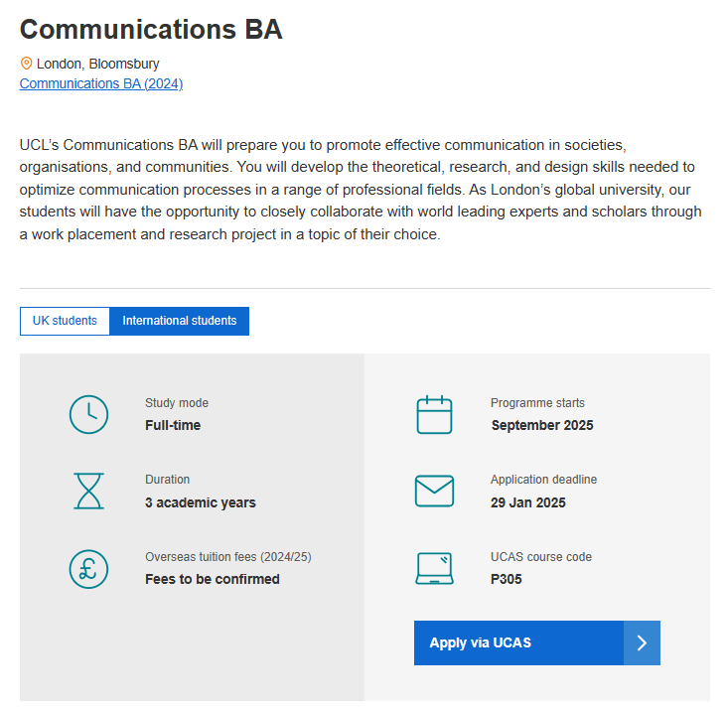Screen dimensions: 728x710
Task: Click the laptop UCAS course code icon
Action: coord(434,568)
